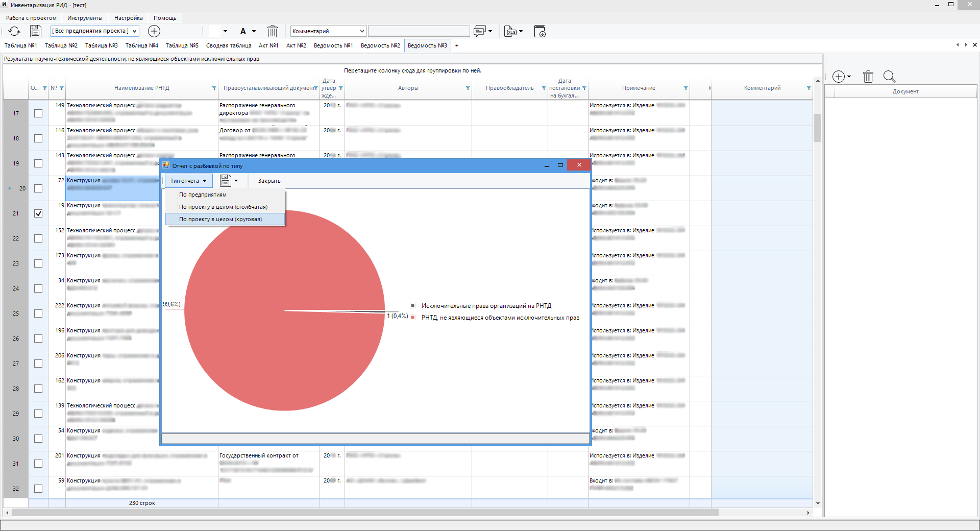Uncheck the checkbox in row 21

tap(38, 213)
